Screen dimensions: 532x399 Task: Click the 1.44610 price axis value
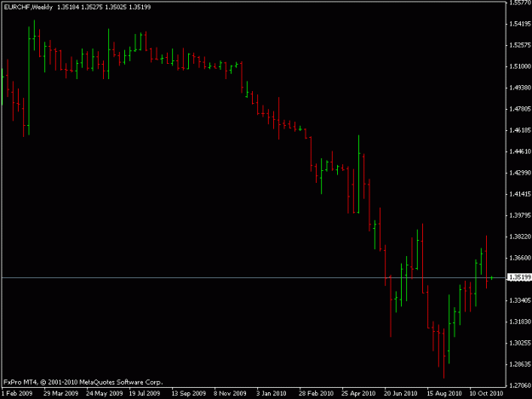(x=520, y=151)
